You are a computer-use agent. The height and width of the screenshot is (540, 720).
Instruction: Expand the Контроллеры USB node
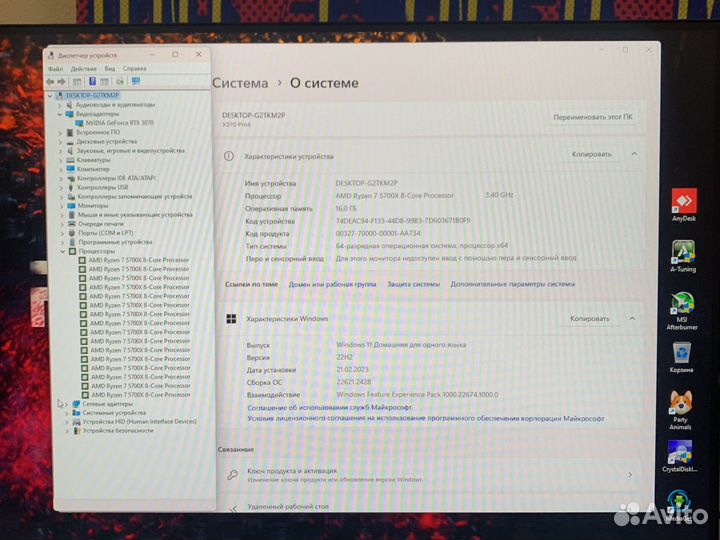[62, 188]
